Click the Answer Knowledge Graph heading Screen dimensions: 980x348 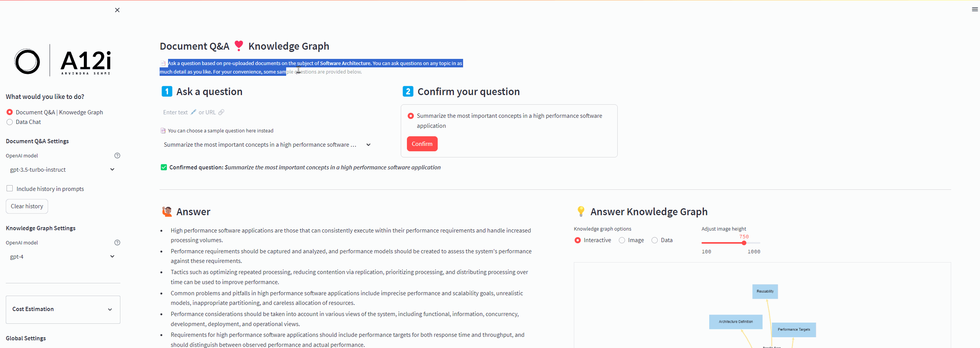click(x=649, y=212)
